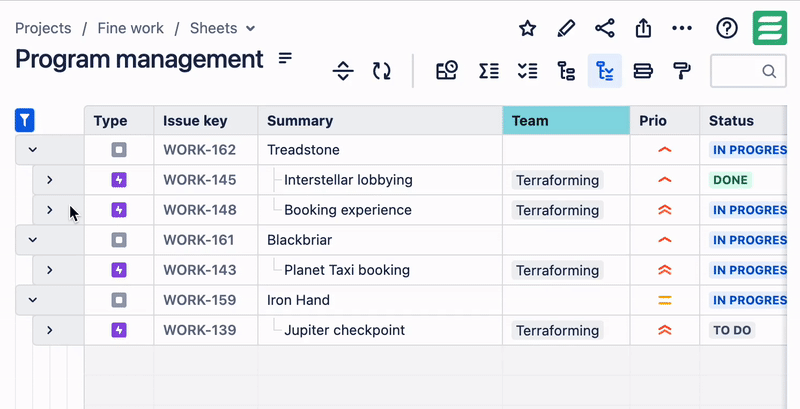Open issue WORK-143 link
Image resolution: width=800 pixels, height=409 pixels.
199,270
